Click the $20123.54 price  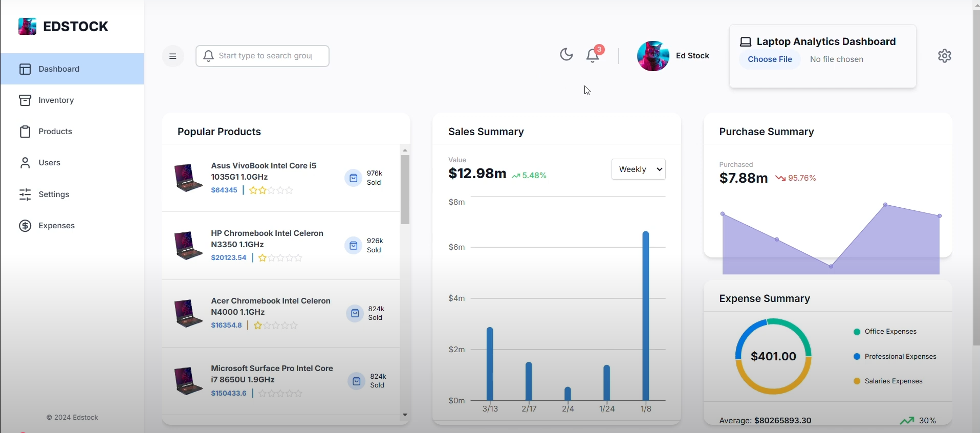tap(229, 258)
